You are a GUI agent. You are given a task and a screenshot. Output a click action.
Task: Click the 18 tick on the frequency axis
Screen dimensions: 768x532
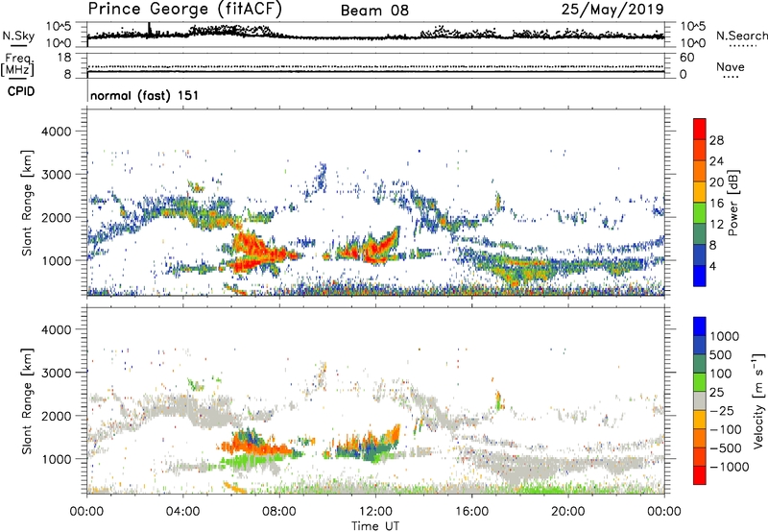point(64,57)
